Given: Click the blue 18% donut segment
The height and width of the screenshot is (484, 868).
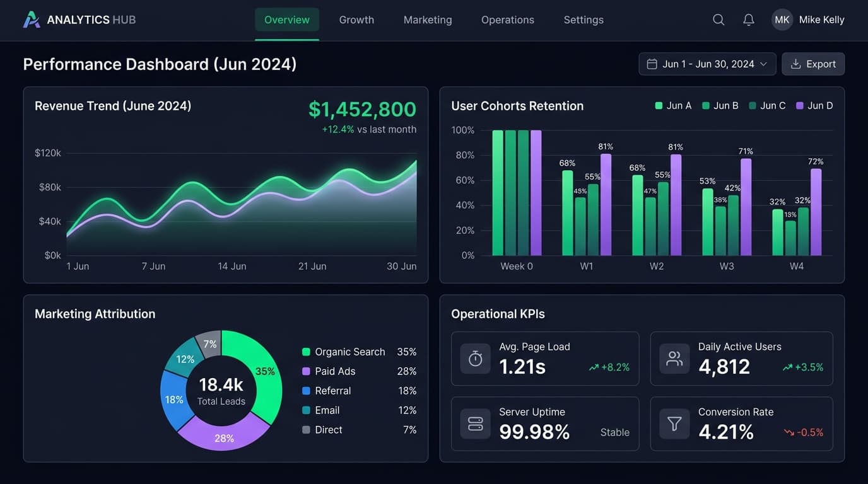Looking at the screenshot, I should coord(175,400).
